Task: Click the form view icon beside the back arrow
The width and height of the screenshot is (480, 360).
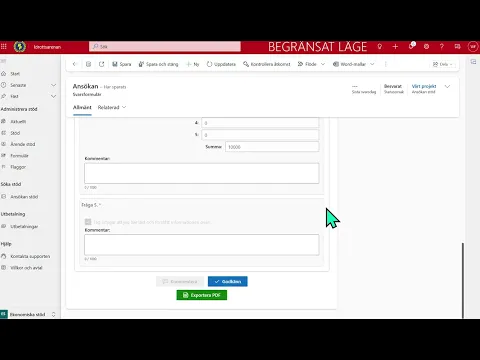Action: coord(88,64)
